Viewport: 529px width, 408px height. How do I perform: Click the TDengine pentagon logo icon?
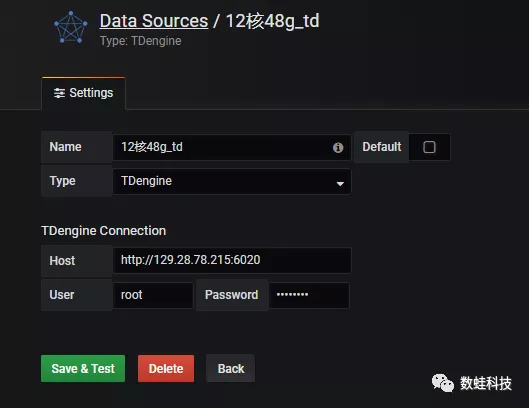71,27
